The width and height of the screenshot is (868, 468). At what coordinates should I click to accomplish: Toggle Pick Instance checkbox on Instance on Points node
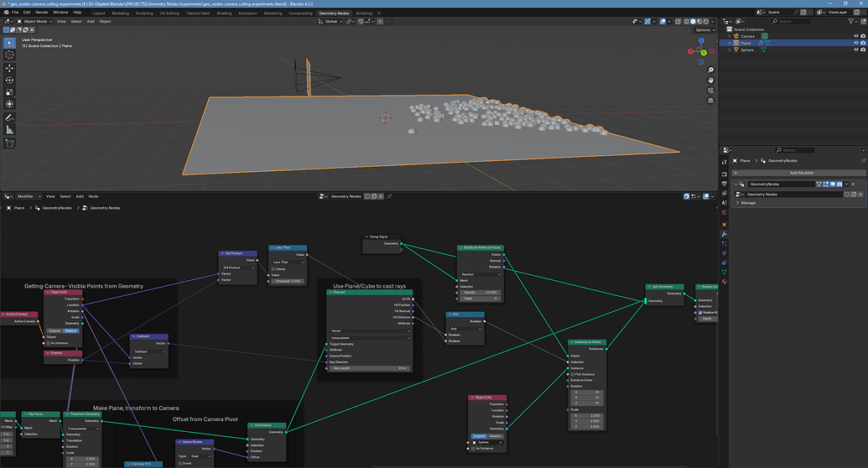[572, 374]
